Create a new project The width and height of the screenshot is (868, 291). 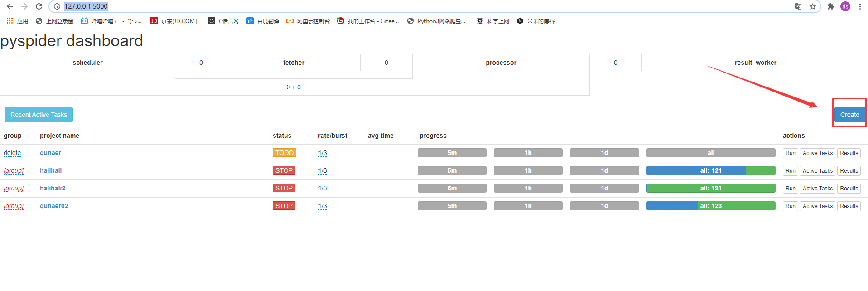849,115
